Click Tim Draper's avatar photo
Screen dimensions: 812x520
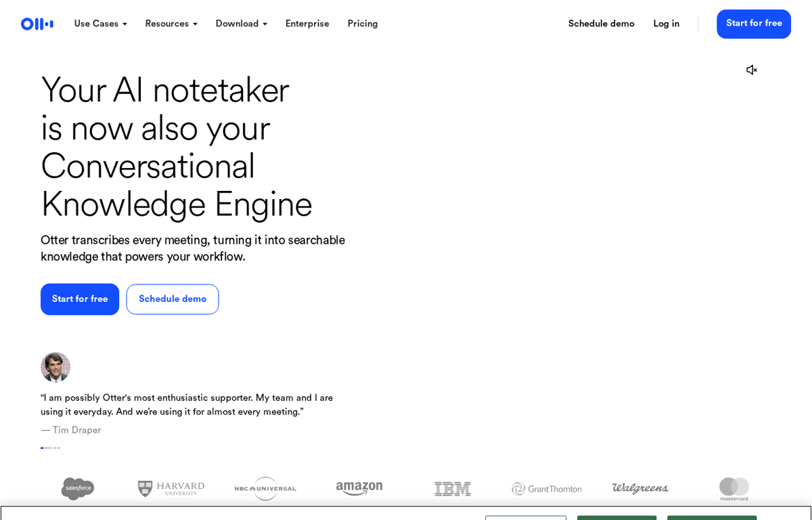(x=55, y=367)
